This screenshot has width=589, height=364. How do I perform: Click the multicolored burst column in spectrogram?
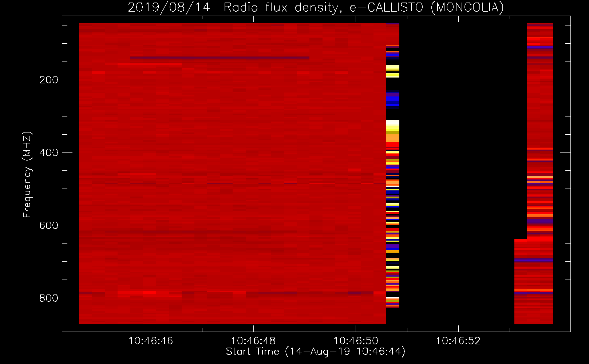[393, 166]
